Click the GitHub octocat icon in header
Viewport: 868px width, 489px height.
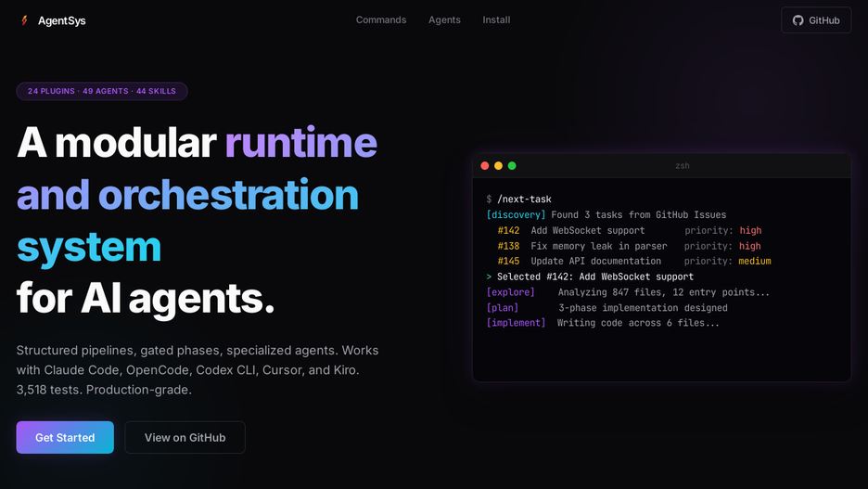[798, 20]
